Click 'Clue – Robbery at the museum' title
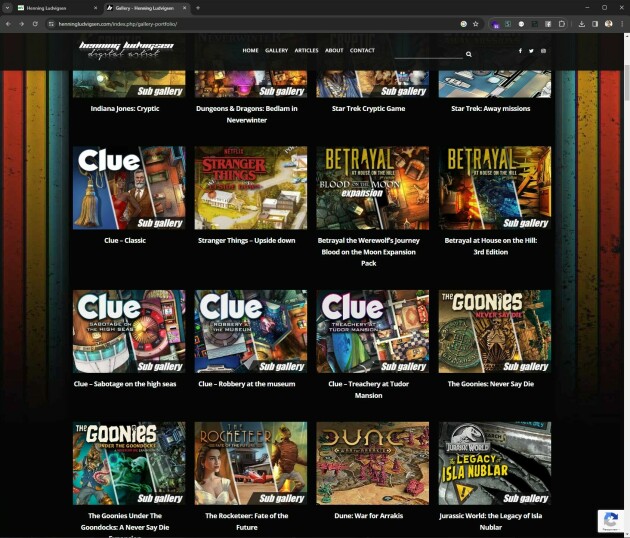Screen dimensions: 630x538 (247, 384)
